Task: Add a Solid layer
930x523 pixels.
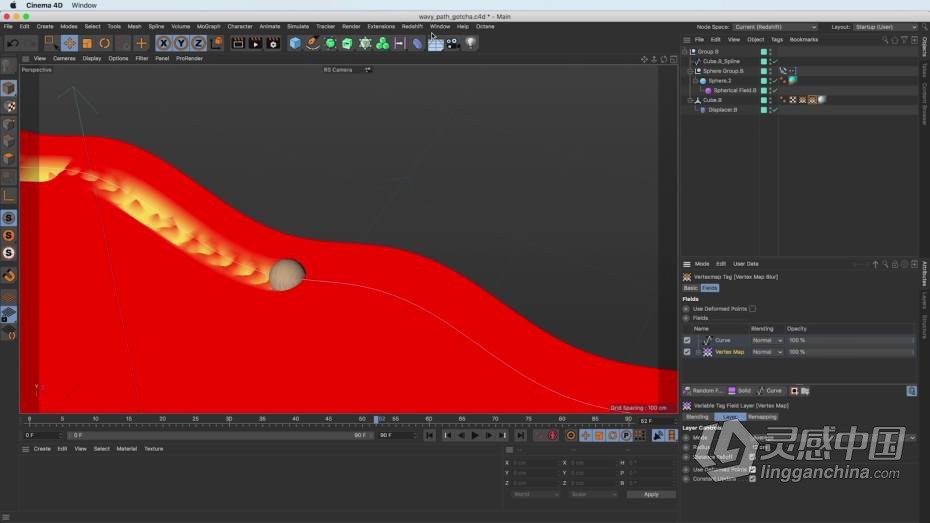Action: click(740, 391)
